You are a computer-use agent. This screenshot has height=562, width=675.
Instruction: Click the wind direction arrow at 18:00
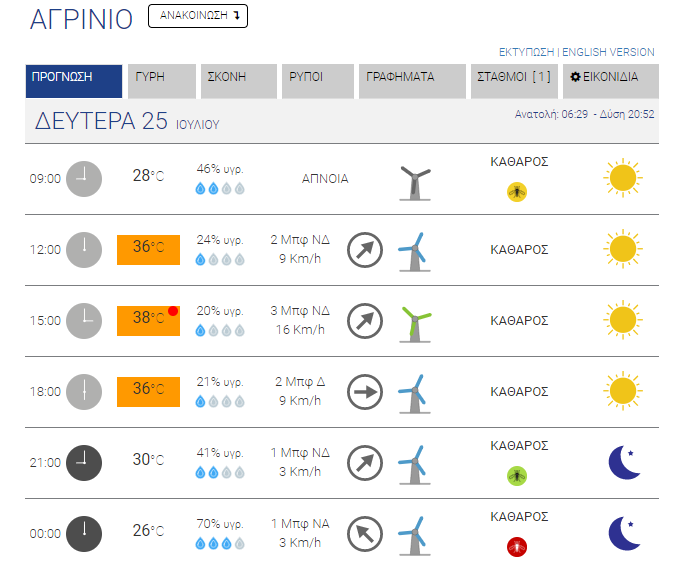[365, 392]
